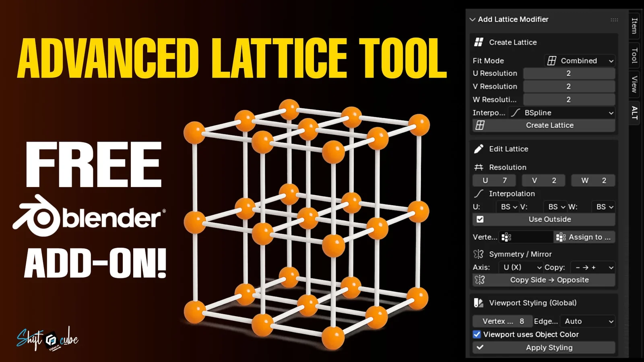Click the Symmetry/Mirror butterfly icon

pyautogui.click(x=478, y=254)
